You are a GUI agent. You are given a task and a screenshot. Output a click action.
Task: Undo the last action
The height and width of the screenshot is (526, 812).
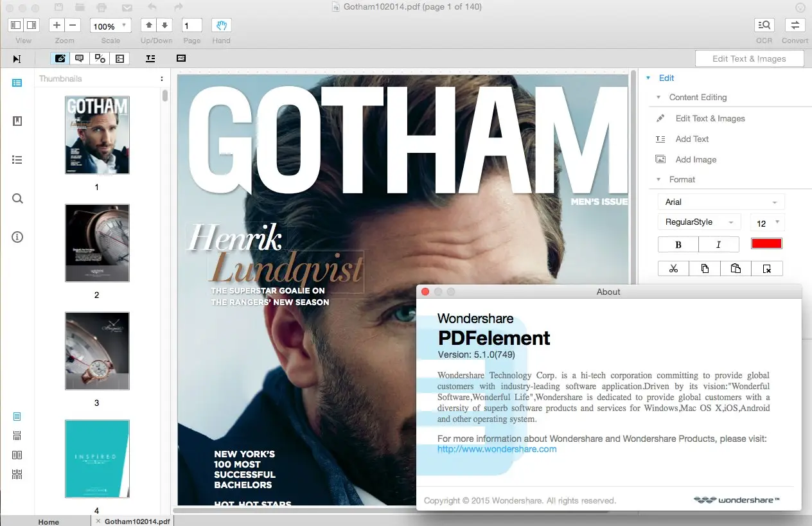152,7
